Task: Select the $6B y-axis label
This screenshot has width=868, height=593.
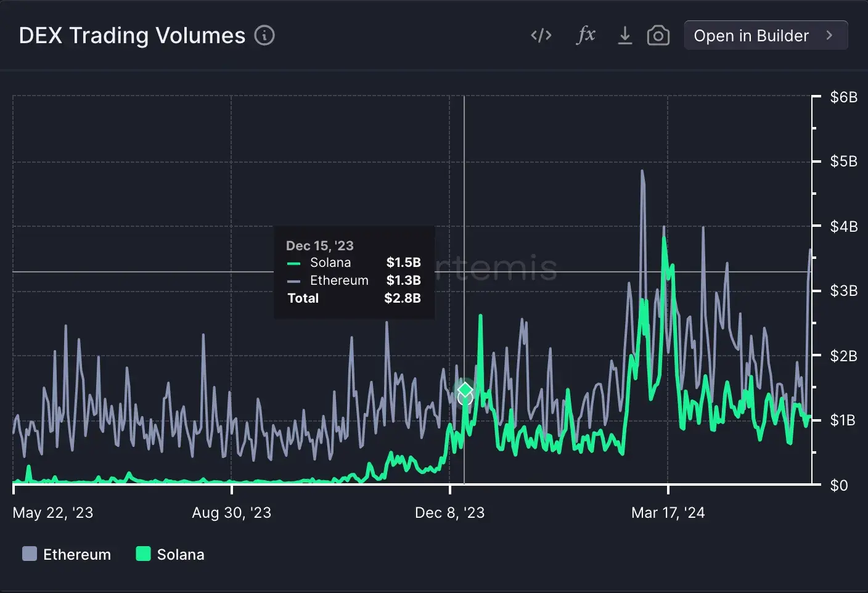Action: tap(843, 97)
